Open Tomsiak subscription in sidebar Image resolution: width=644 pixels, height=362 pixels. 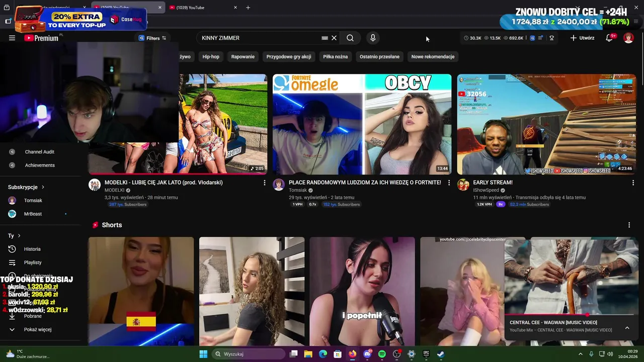click(x=33, y=201)
